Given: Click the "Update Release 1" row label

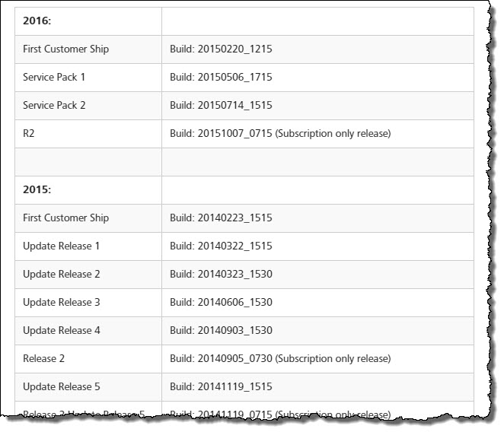Looking at the screenshot, I should click(61, 246).
